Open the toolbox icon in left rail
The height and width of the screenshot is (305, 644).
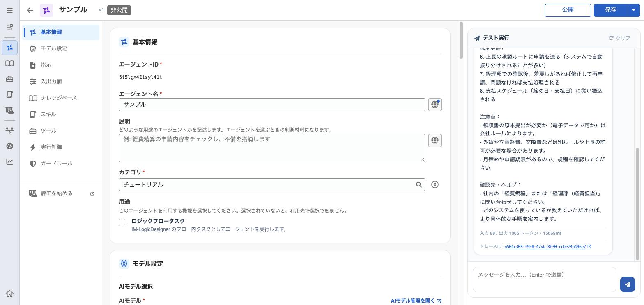click(10, 79)
